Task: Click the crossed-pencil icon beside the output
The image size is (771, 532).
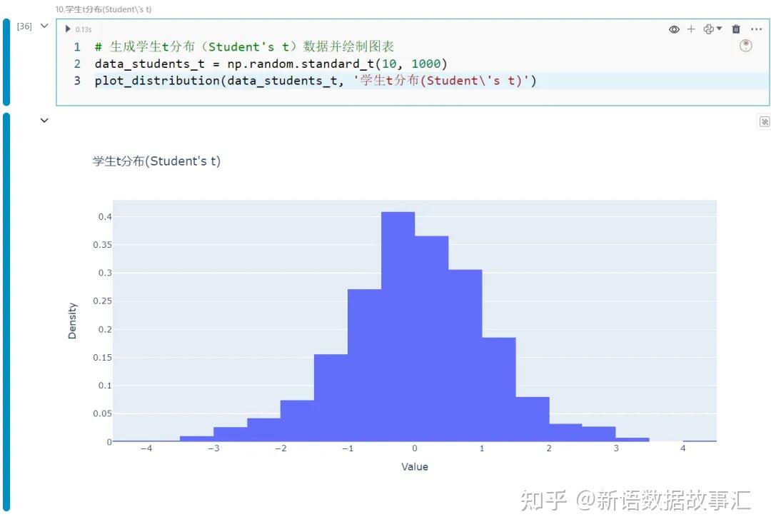Action: [764, 121]
